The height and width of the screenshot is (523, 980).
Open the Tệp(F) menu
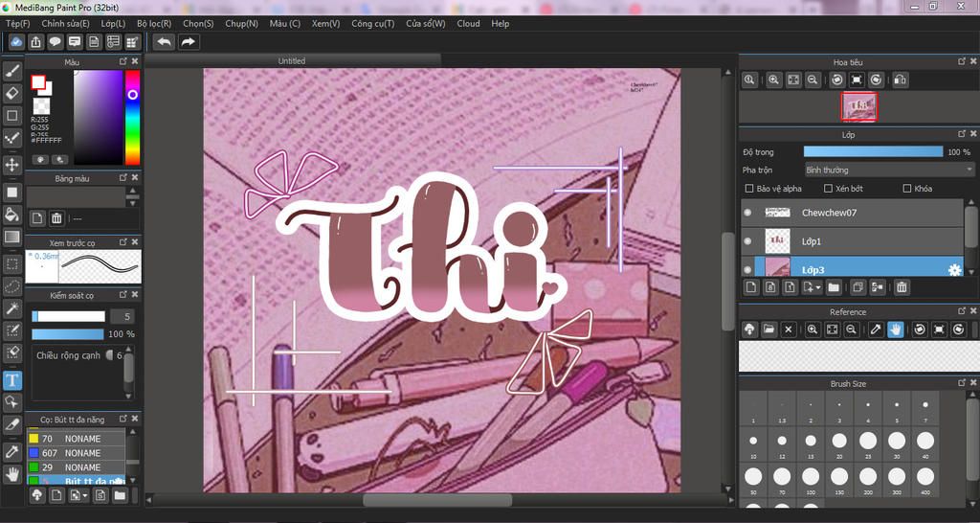(17, 23)
